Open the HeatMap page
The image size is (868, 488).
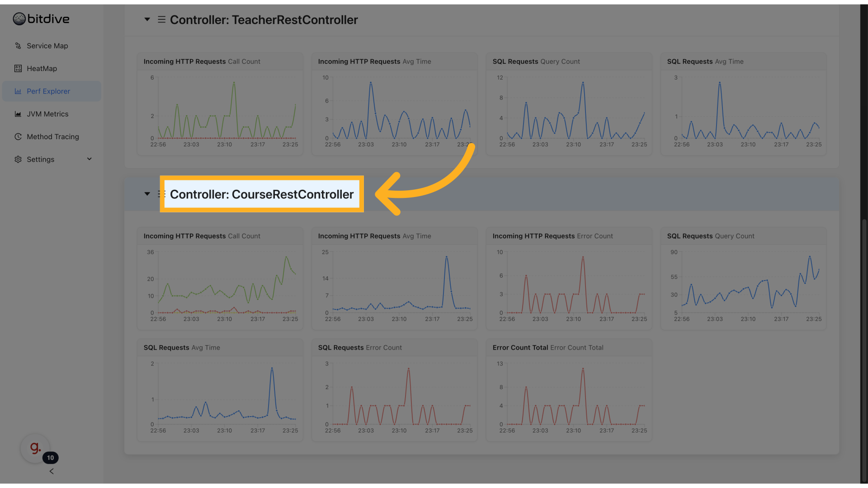(52, 68)
